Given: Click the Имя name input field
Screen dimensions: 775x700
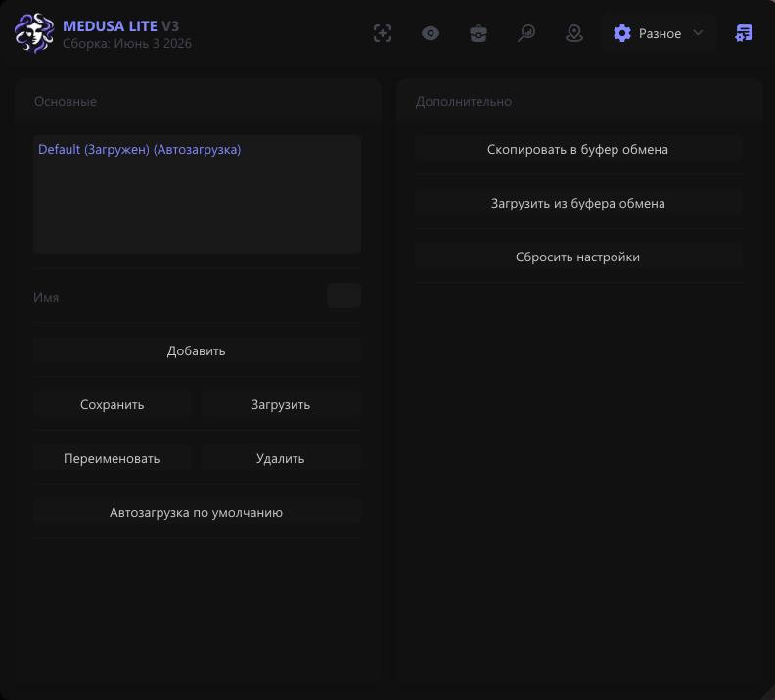Looking at the screenshot, I should tap(344, 296).
